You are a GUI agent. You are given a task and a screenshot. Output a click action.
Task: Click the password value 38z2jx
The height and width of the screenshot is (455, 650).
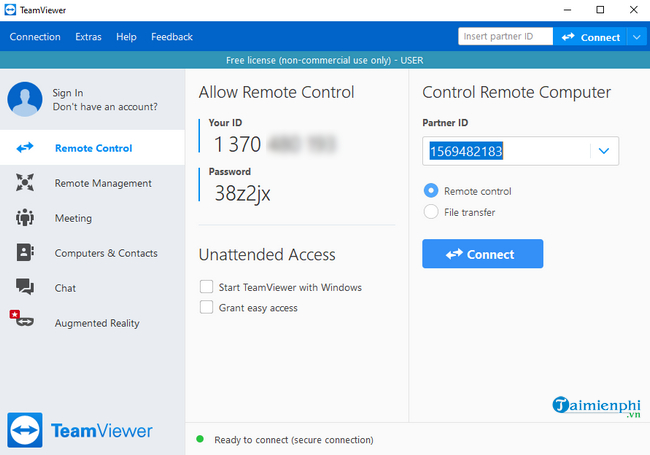243,194
